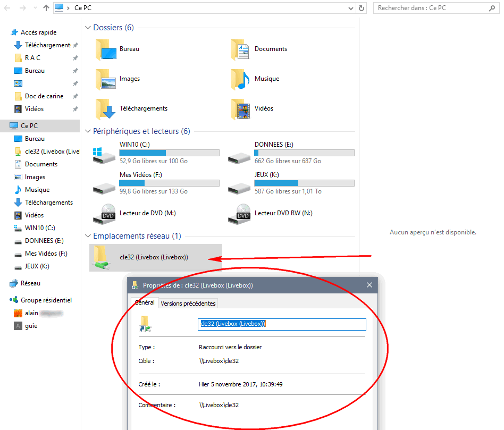
Task: Click the Cible value \\Livebox\cle32
Action: click(219, 361)
